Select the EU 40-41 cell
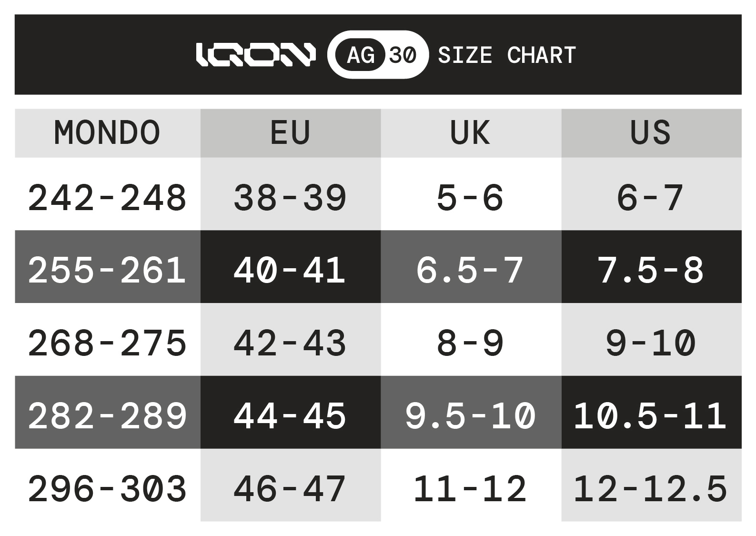 point(290,270)
